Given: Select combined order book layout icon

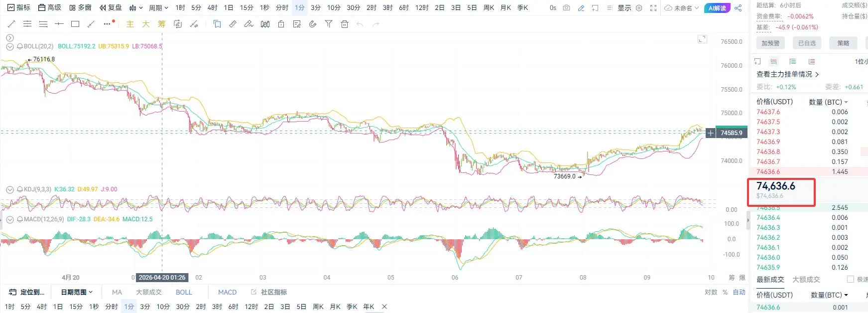Looking at the screenshot, I should click(x=773, y=61).
